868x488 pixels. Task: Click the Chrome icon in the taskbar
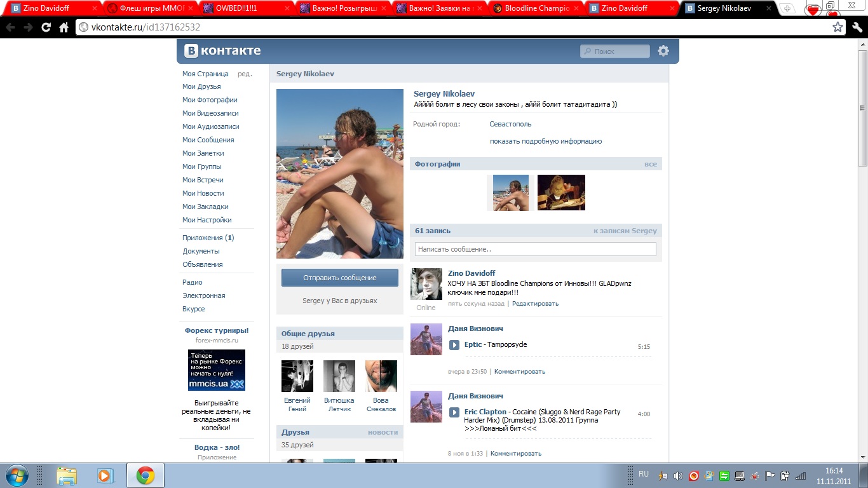click(x=146, y=475)
